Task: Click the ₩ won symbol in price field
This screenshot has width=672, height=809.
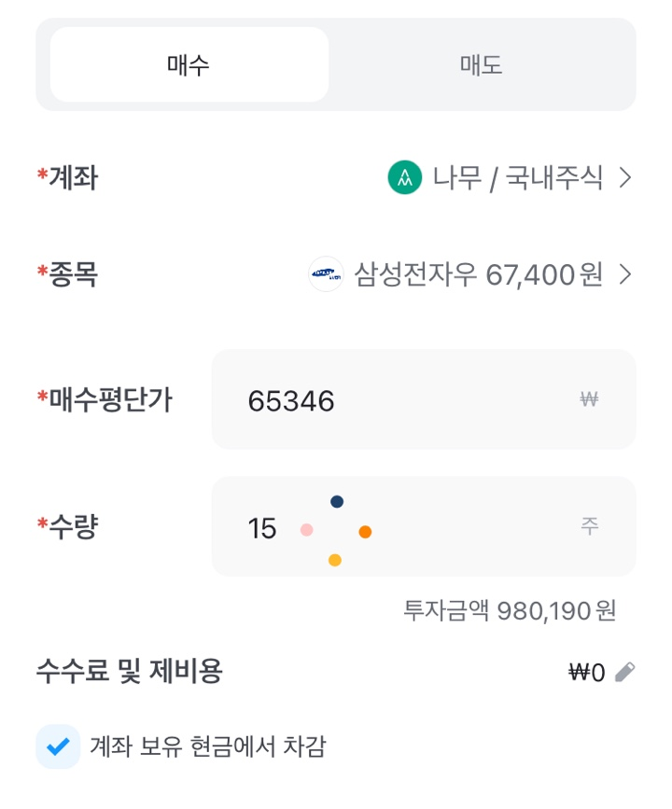Action: 589,399
